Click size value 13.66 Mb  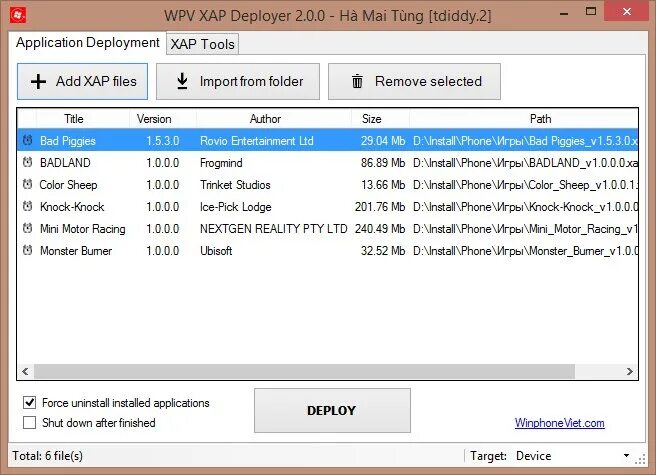pos(383,185)
